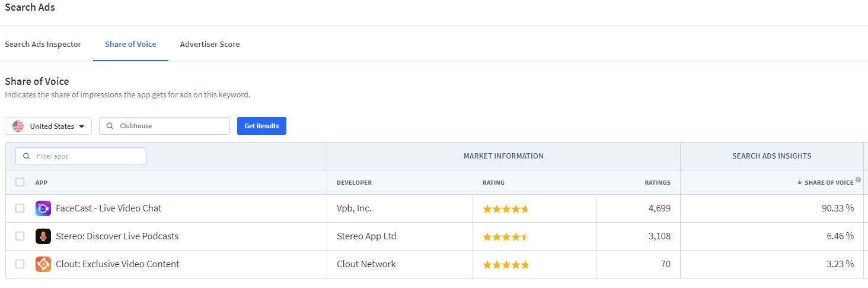Viewport: 868px width, 288px height.
Task: Open Stereo: Discover Live Podcasts link
Action: pyautogui.click(x=117, y=236)
